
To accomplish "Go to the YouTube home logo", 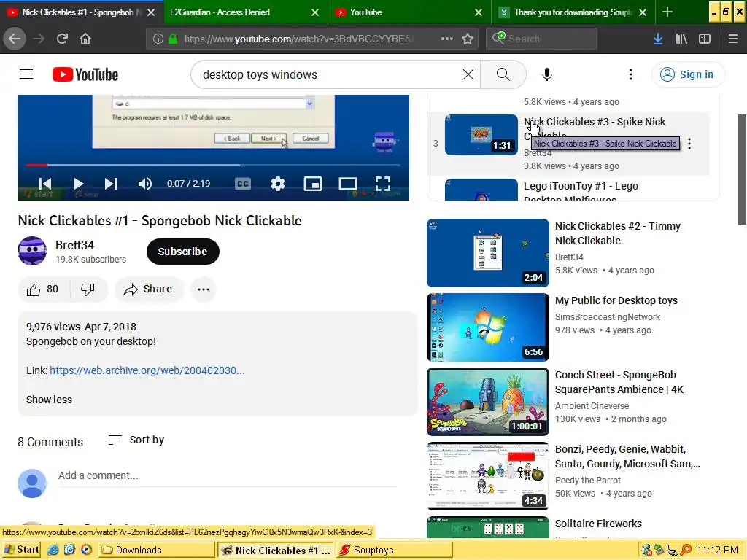I will click(85, 74).
